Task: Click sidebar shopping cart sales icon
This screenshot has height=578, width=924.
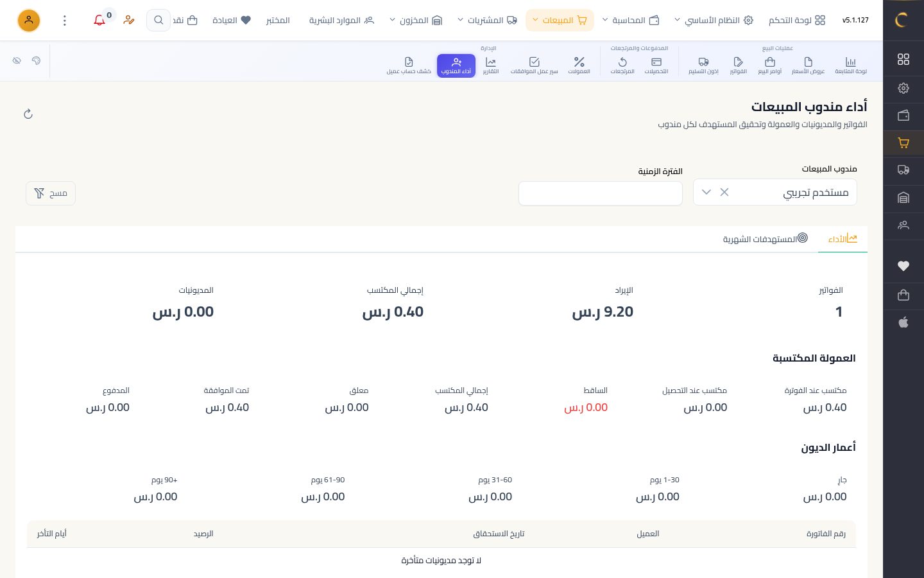Action: pos(903,143)
